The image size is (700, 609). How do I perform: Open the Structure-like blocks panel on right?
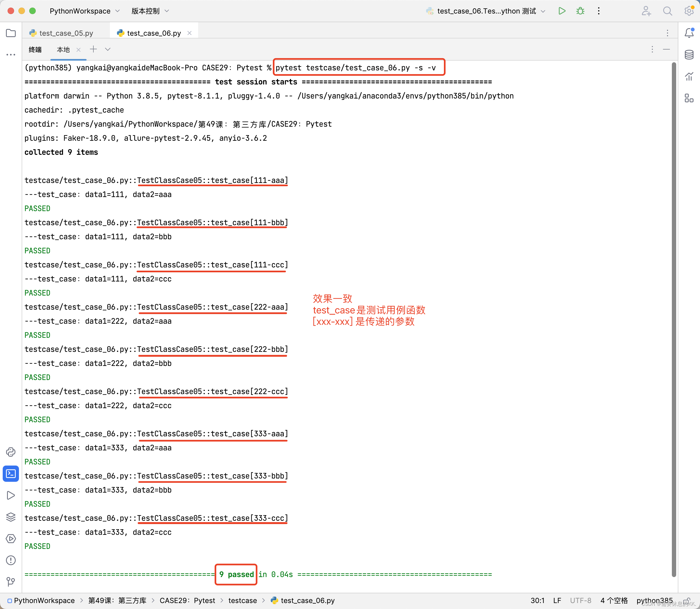(689, 98)
